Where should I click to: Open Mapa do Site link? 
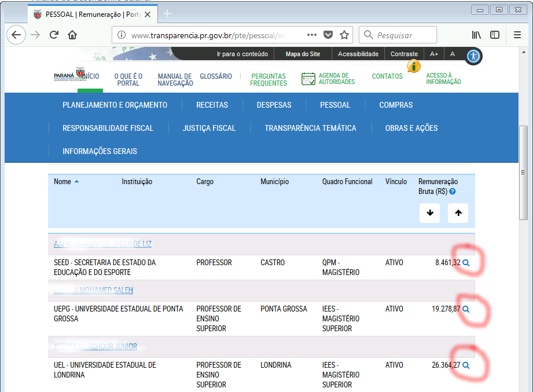(x=303, y=54)
